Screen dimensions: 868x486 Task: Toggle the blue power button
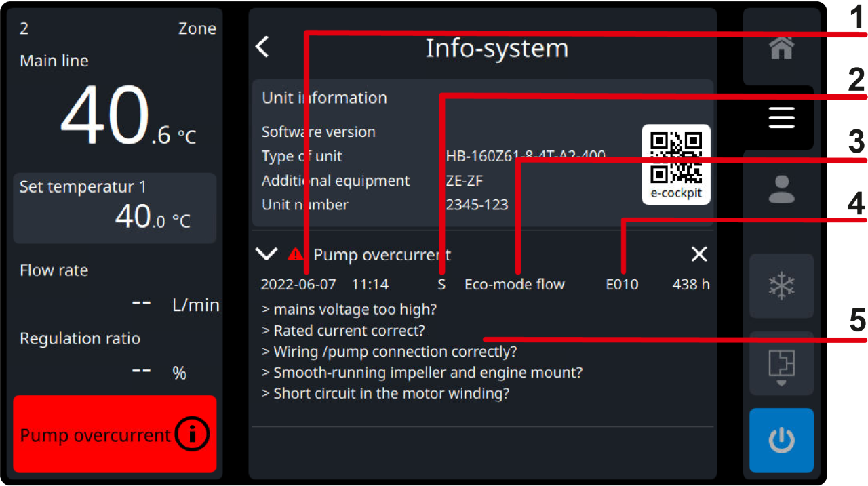[x=781, y=441]
